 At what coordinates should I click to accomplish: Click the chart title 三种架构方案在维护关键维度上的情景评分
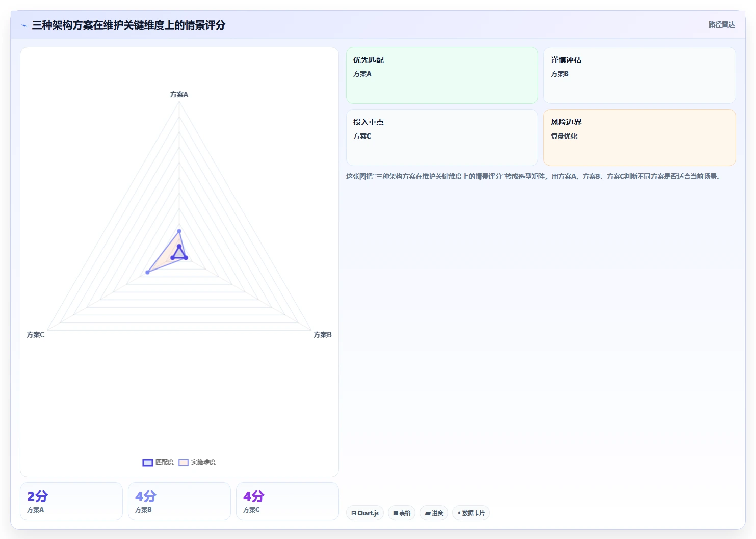[x=128, y=25]
